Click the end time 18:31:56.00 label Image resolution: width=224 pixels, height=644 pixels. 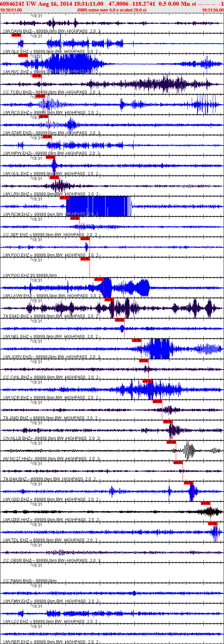point(212,10)
